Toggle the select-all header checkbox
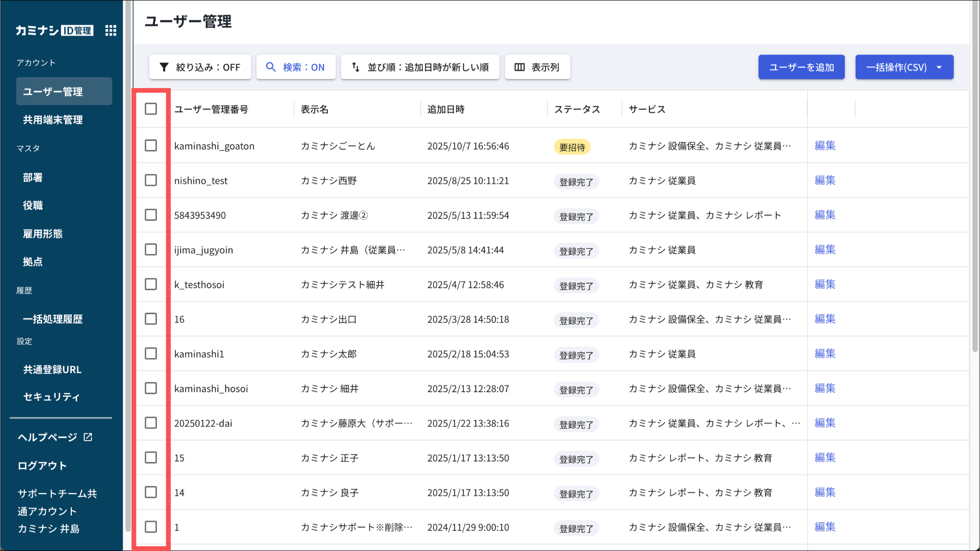This screenshot has height=551, width=980. [x=151, y=109]
